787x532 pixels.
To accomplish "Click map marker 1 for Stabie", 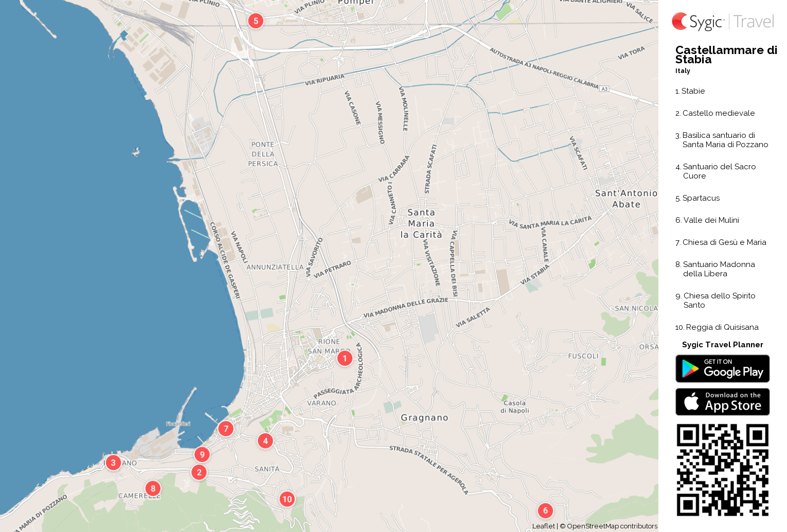I will pos(345,358).
